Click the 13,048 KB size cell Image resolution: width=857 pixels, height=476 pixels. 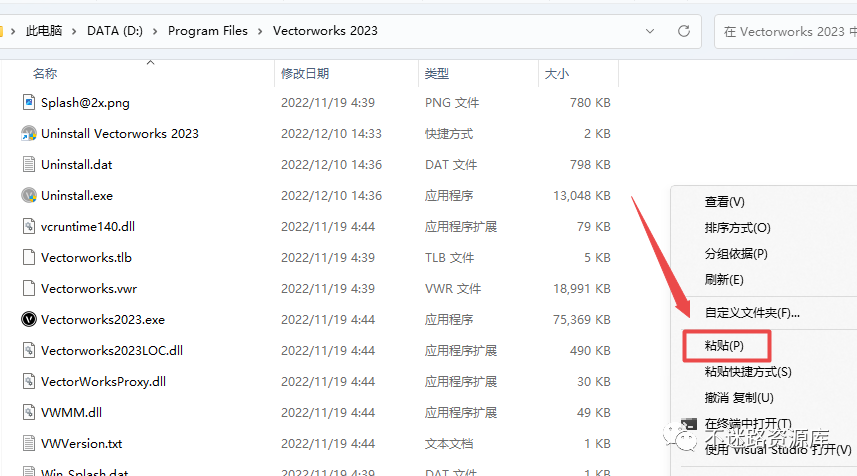pyautogui.click(x=582, y=196)
